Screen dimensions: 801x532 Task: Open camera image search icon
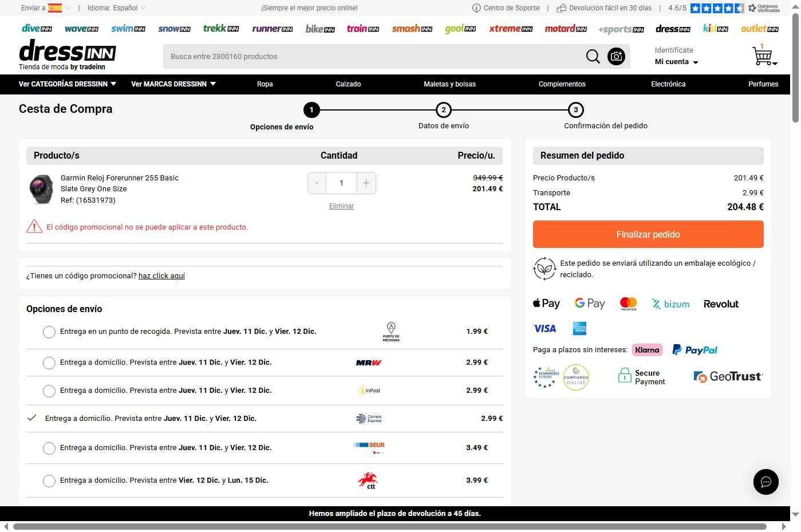coord(616,57)
